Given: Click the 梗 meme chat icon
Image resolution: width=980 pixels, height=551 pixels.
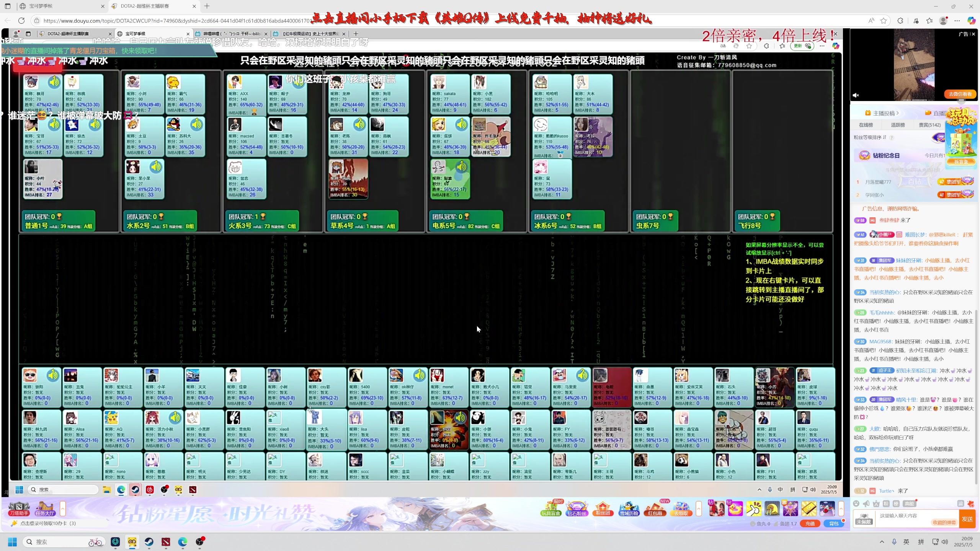Looking at the screenshot, I should (x=896, y=504).
